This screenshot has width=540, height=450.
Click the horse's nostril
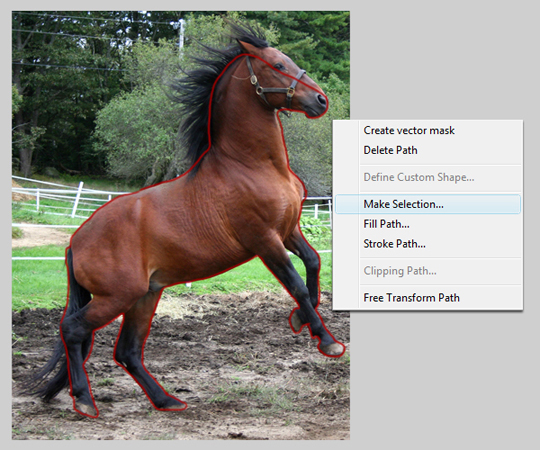(x=322, y=100)
